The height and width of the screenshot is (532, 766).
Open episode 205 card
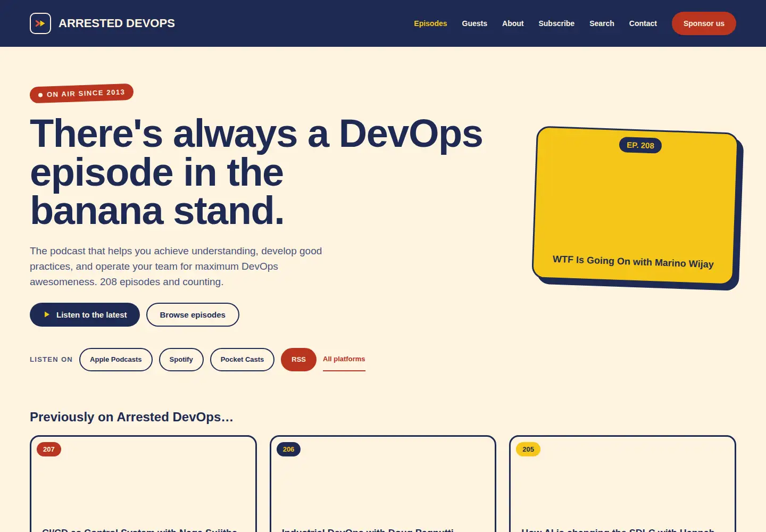click(622, 484)
